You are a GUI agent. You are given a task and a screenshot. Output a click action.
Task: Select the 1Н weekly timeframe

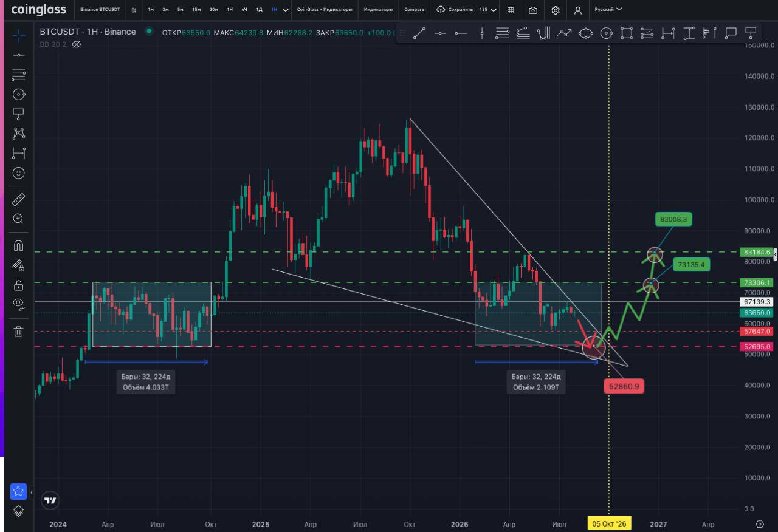(x=274, y=10)
